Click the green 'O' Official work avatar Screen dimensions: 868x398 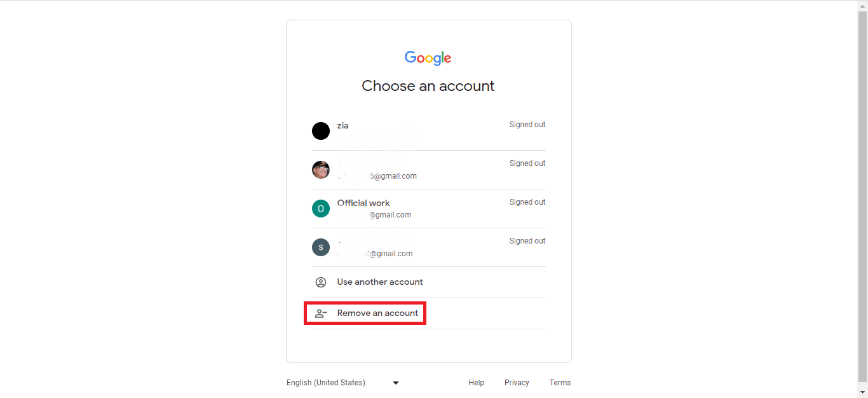(x=321, y=209)
